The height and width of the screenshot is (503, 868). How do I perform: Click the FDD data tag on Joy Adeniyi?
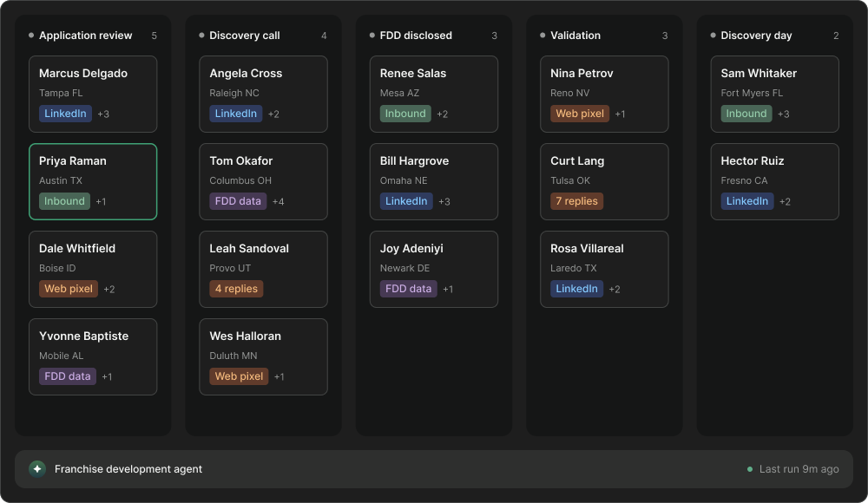tap(409, 288)
